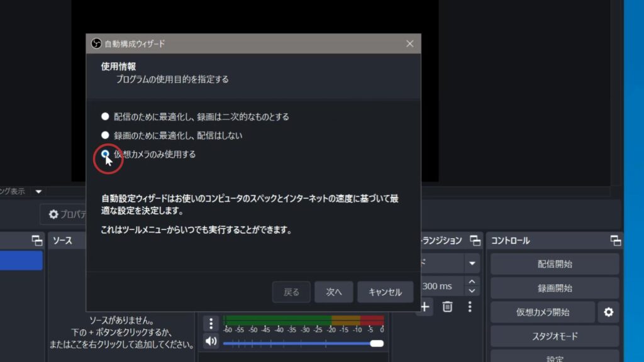644x362 pixels.
Task: Undock the コントロール panel
Action: click(616, 241)
